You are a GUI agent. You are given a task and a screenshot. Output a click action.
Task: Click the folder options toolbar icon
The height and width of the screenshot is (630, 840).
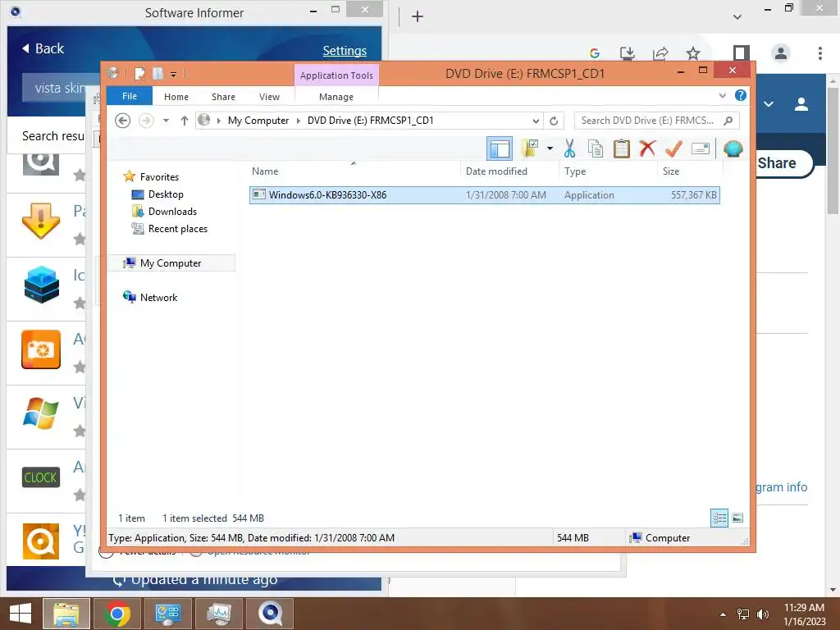coord(530,148)
